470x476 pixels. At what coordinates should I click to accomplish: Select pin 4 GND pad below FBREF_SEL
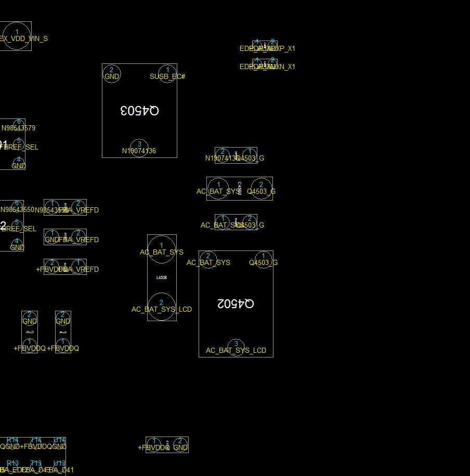[19, 163]
